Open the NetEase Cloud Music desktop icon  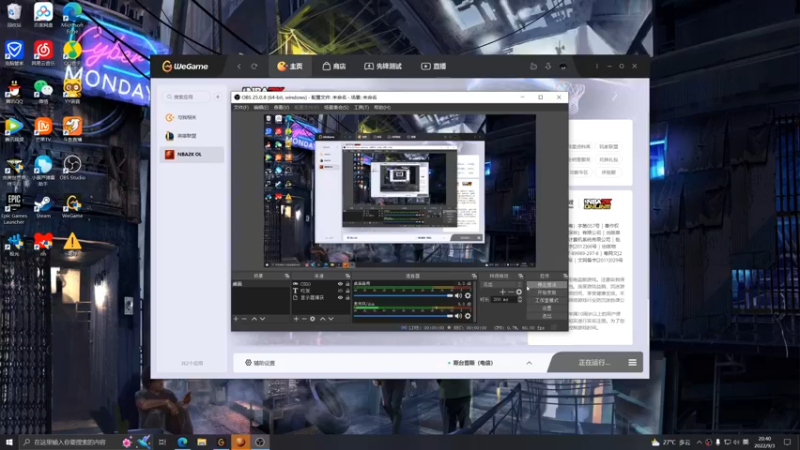coord(43,53)
